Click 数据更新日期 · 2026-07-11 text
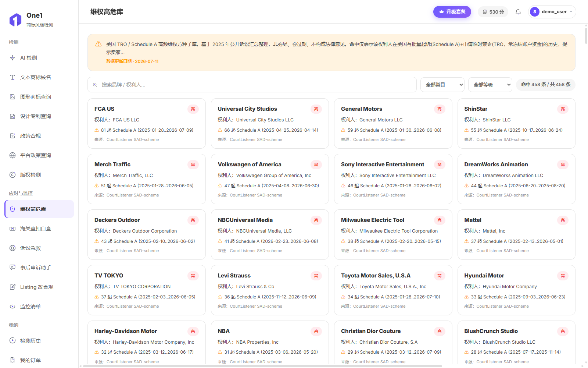This screenshot has width=588, height=368. (x=132, y=61)
